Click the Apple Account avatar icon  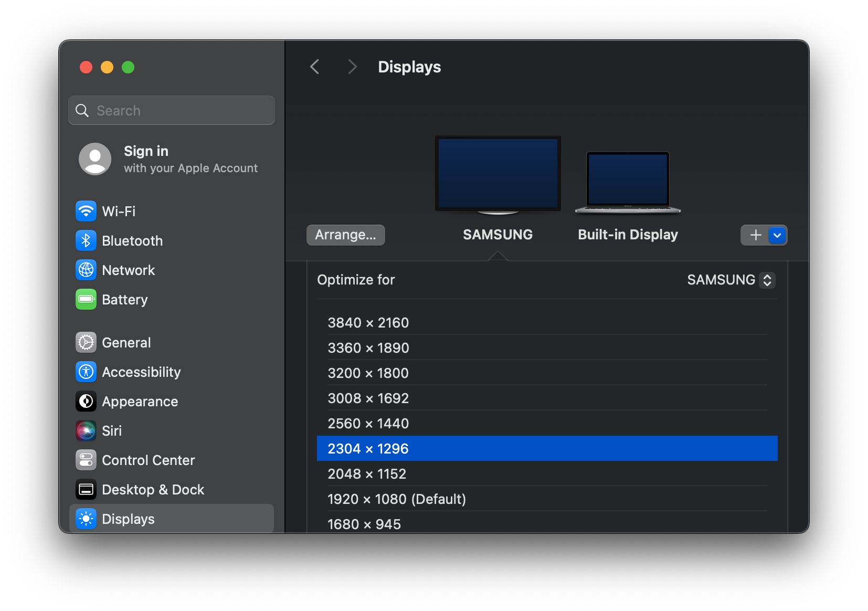pyautogui.click(x=95, y=159)
